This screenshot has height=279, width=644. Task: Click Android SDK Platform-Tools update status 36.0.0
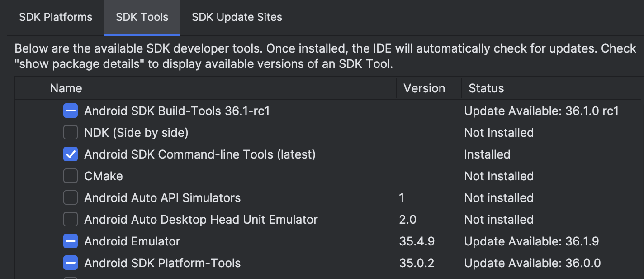tap(532, 263)
